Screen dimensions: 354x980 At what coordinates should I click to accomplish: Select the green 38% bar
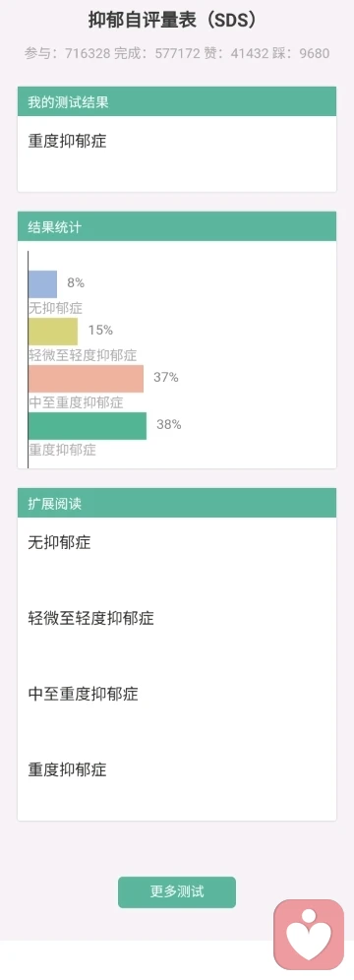tap(88, 426)
